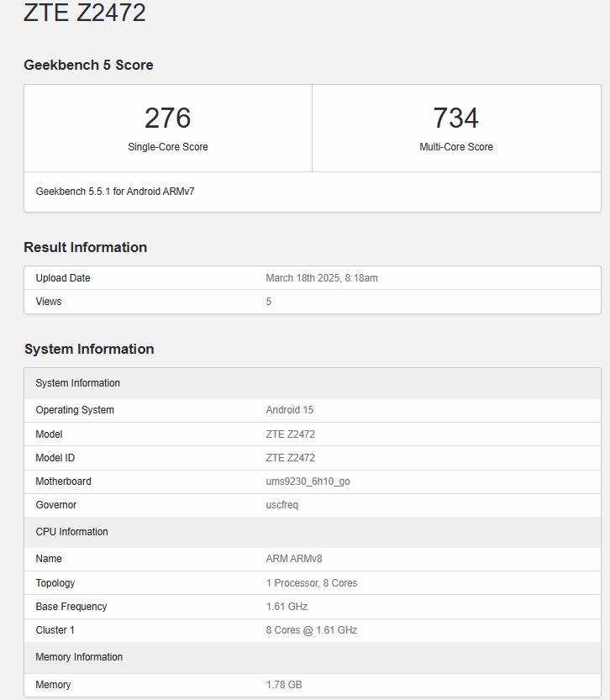
Task: Click the ZTE Z2472 page title
Action: pos(84,12)
